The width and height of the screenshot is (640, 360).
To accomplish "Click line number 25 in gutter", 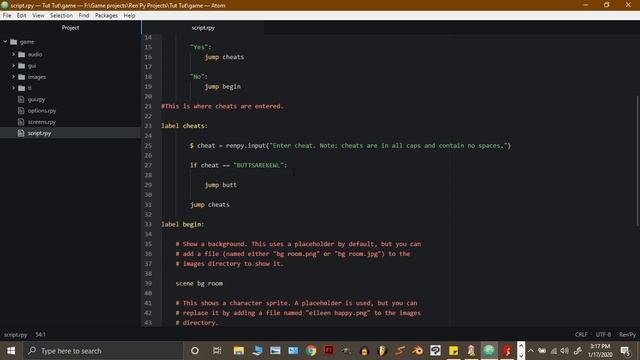I will (x=148, y=146).
